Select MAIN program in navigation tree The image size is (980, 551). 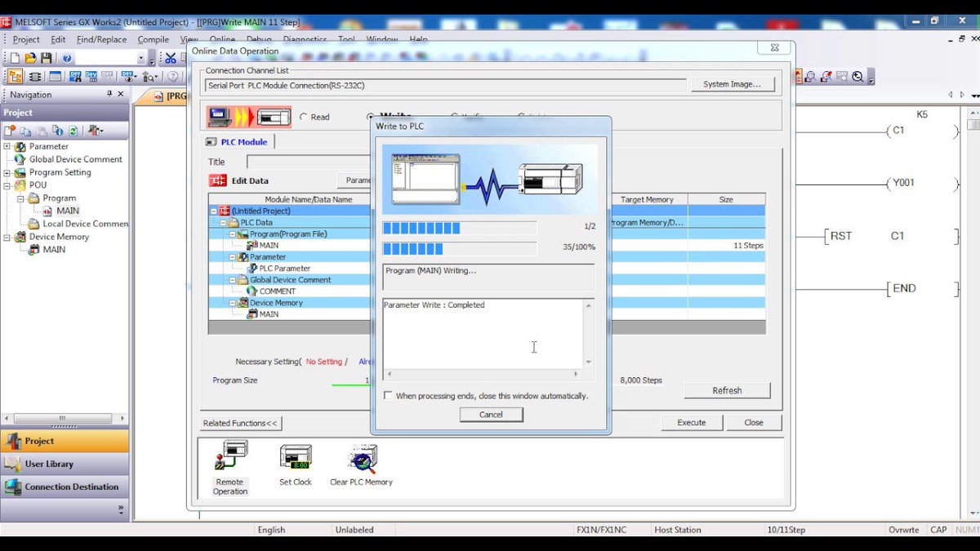(x=68, y=211)
